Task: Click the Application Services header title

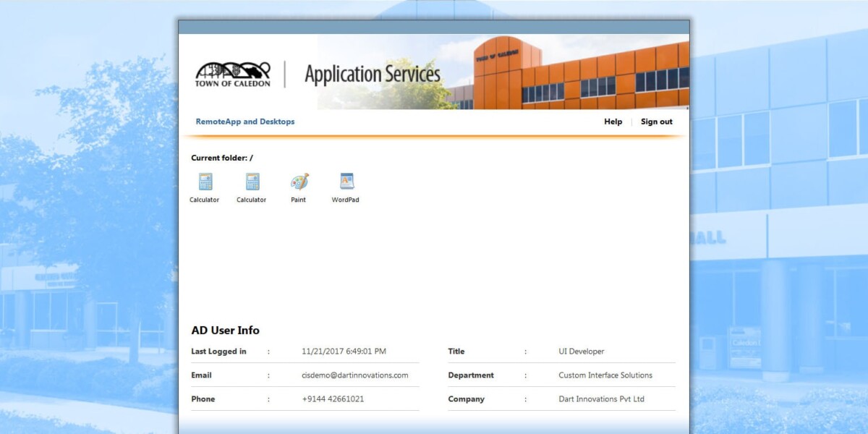Action: click(x=373, y=75)
